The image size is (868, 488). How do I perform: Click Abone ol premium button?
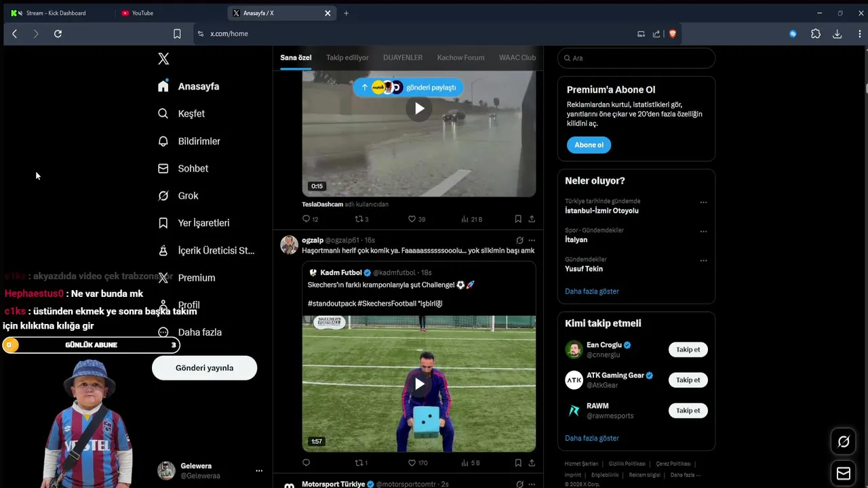(589, 145)
